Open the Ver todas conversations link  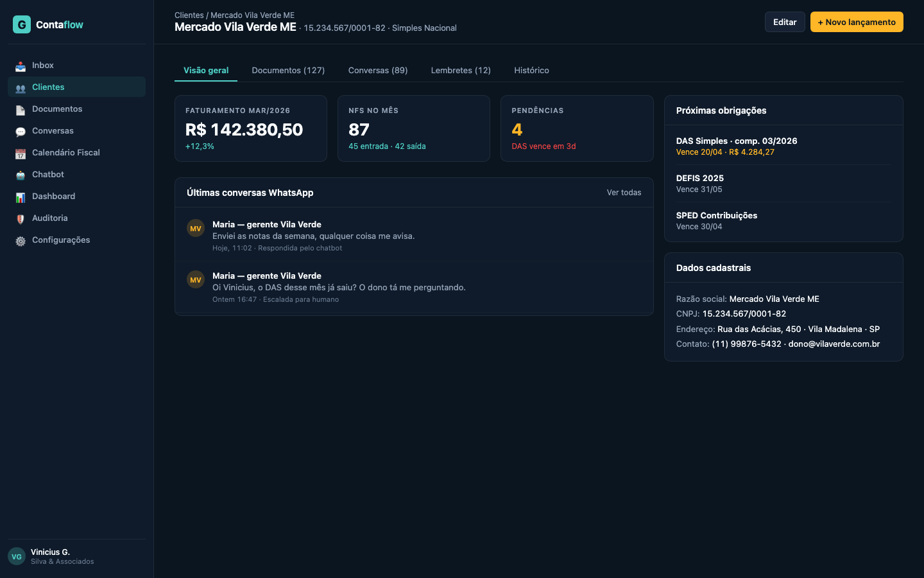pos(624,193)
